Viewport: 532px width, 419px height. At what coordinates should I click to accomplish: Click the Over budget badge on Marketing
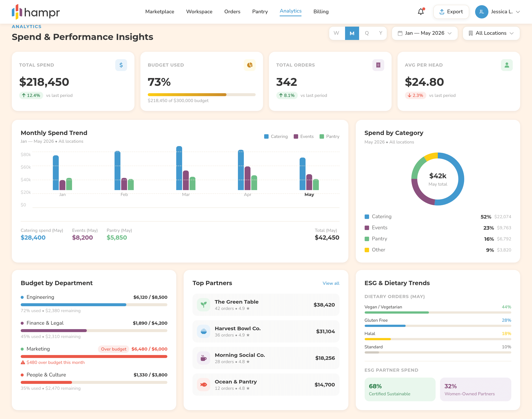[113, 349]
